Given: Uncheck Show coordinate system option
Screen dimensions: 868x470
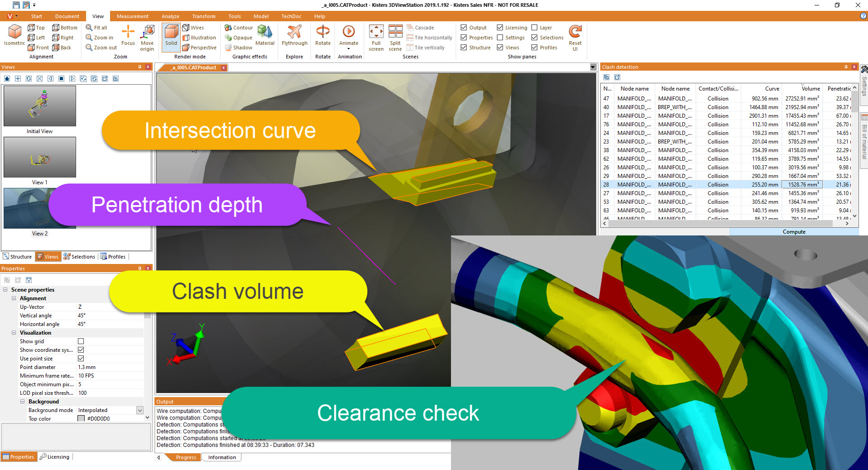Looking at the screenshot, I should (x=81, y=350).
